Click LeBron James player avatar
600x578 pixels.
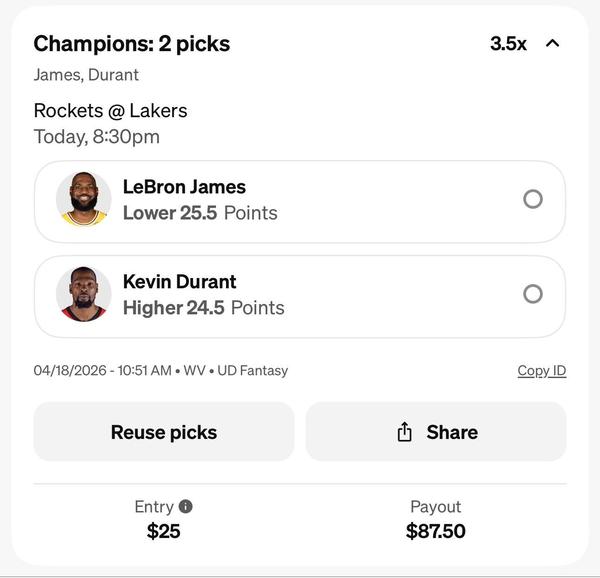83,199
